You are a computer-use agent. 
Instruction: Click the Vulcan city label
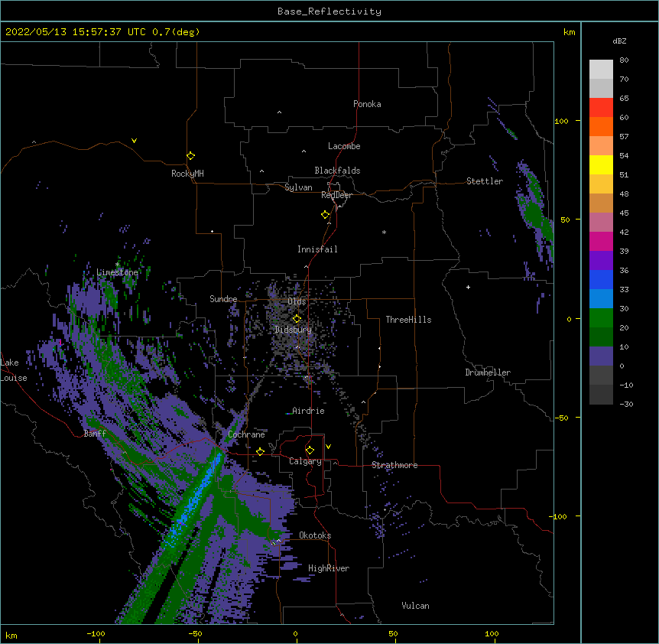point(415,606)
